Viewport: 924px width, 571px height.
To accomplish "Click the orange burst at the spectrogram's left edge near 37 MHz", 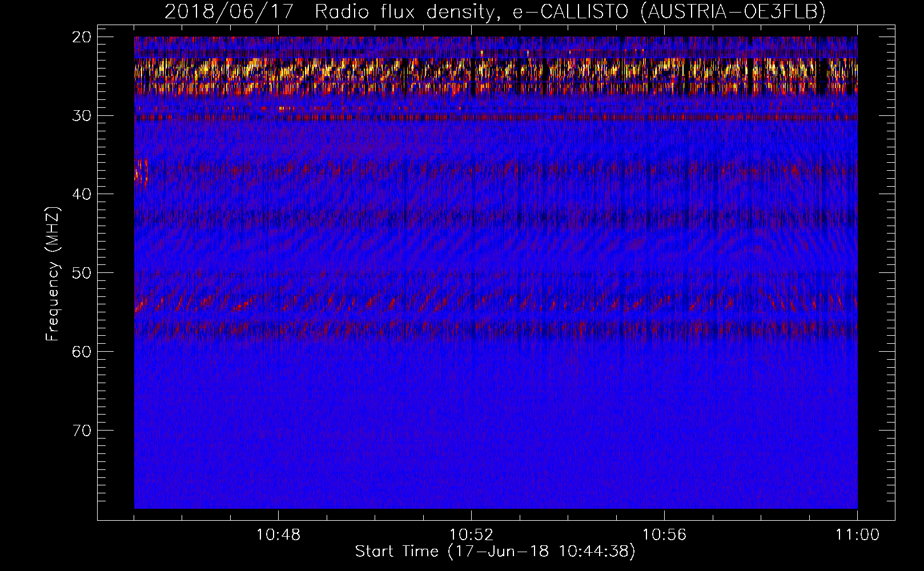I will [x=140, y=172].
